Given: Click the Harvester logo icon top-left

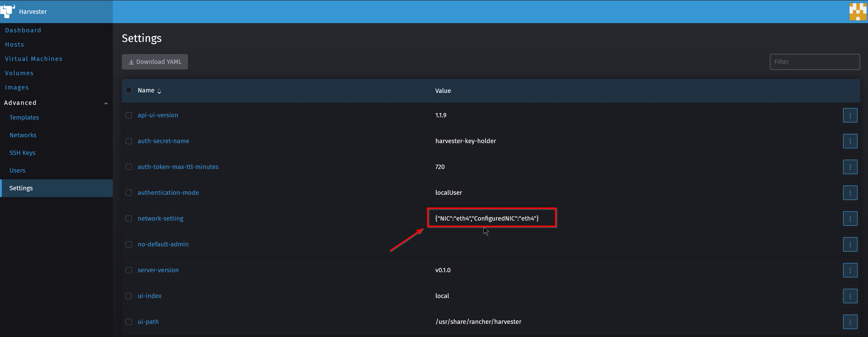Looking at the screenshot, I should tap(8, 11).
